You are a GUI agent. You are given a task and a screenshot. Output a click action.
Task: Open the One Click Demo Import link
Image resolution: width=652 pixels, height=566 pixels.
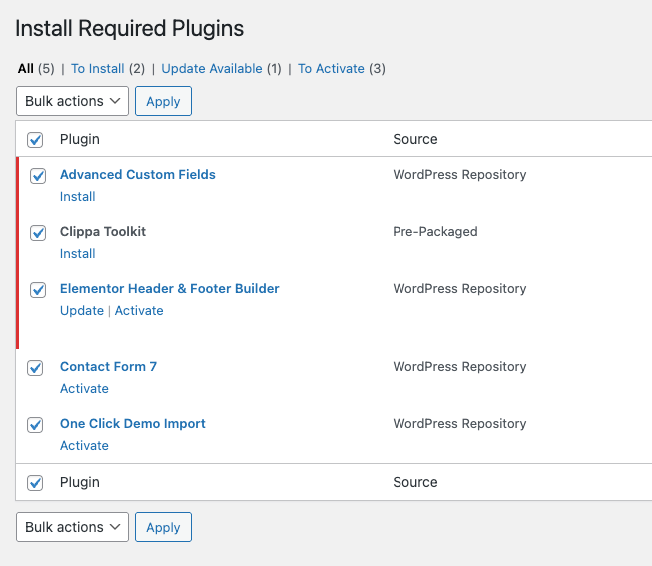pos(133,423)
